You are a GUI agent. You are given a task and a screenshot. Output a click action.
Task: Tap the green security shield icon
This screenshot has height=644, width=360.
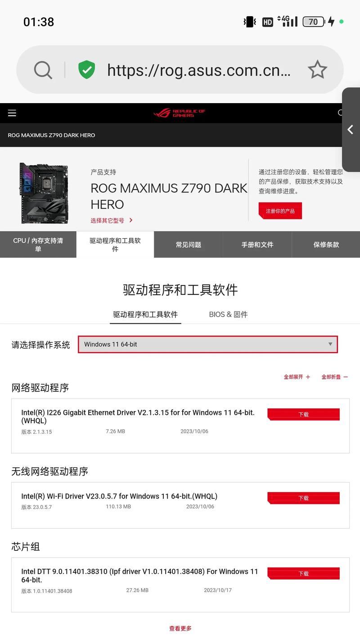click(86, 70)
